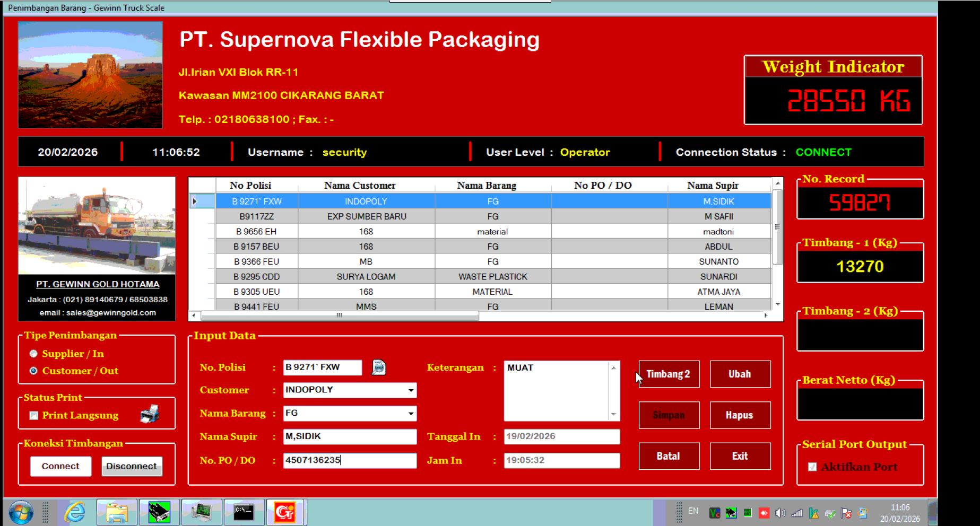Click the Gewinn Truck Scale taskbar icon

click(285, 512)
